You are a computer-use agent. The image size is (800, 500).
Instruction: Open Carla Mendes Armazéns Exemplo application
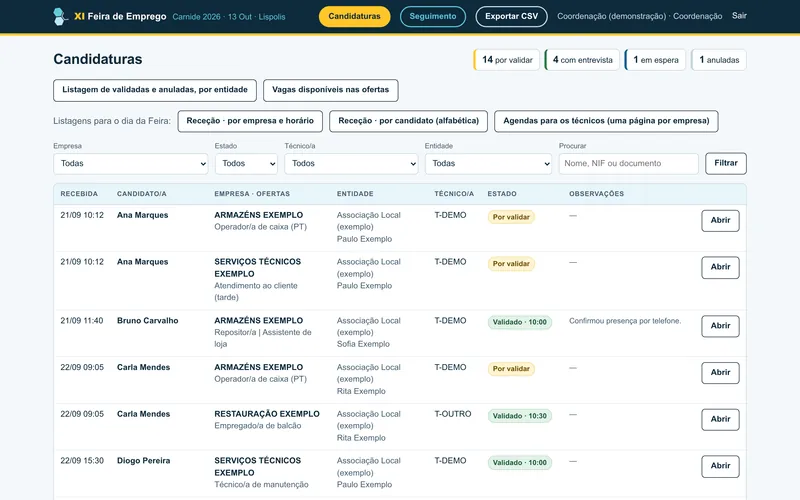(x=720, y=372)
